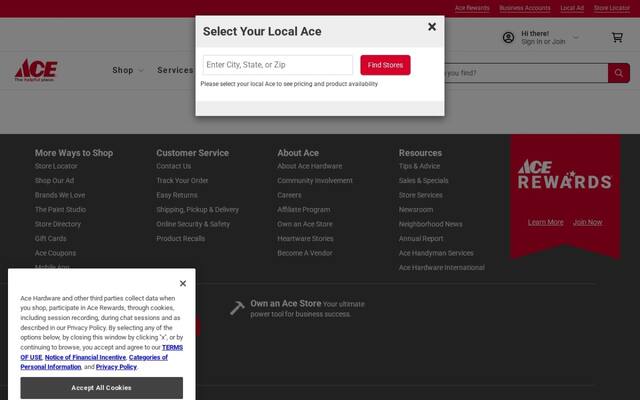Open Ace Hardware International link
This screenshot has width=640, height=400.
442,268
